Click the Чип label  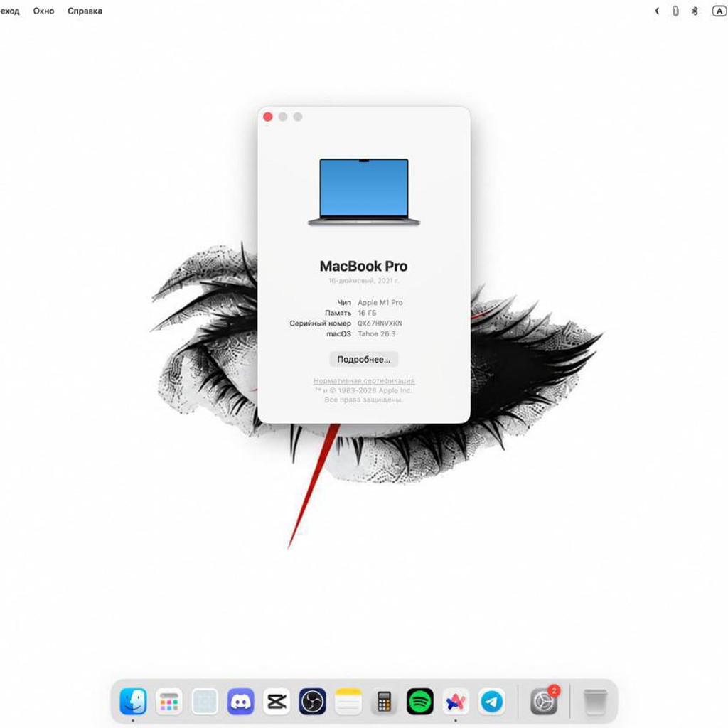click(x=344, y=302)
